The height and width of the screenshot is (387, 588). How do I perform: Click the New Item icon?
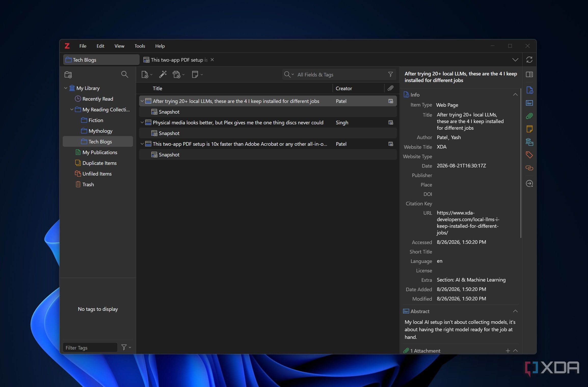coord(145,75)
